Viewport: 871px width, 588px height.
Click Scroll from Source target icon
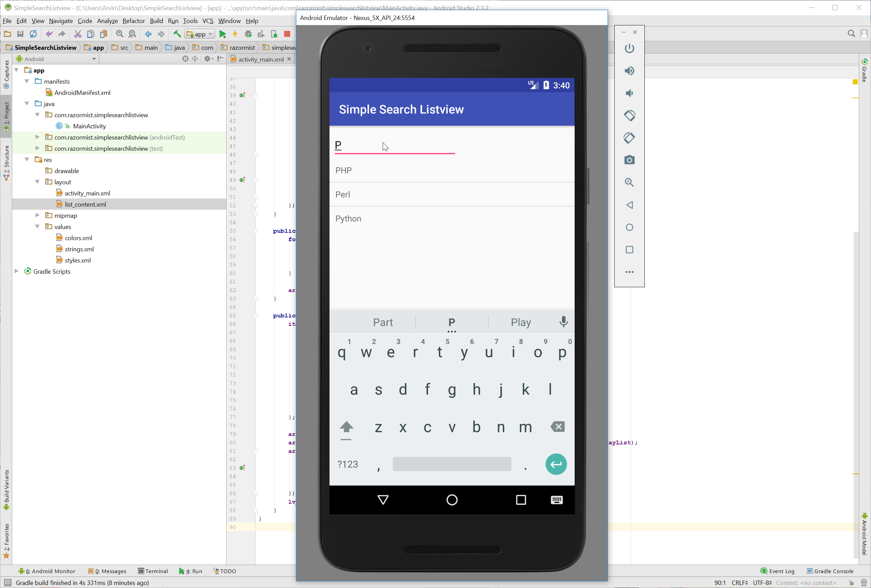pyautogui.click(x=185, y=59)
